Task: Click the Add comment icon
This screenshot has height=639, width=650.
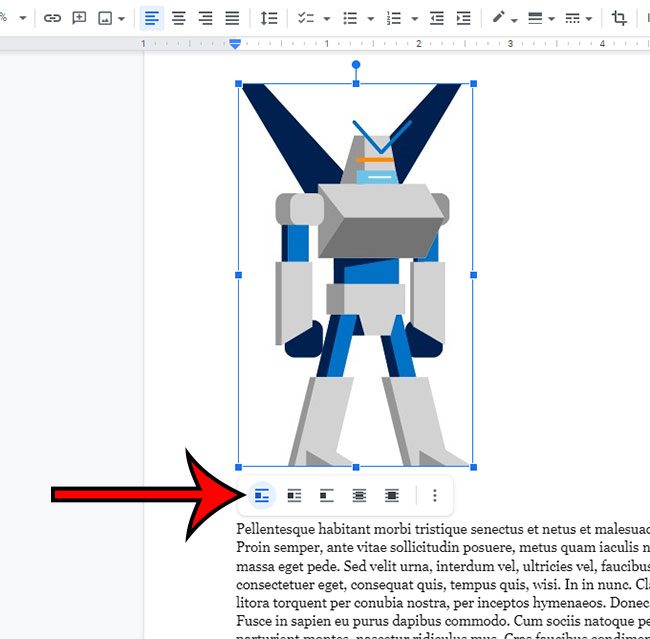Action: click(x=79, y=18)
